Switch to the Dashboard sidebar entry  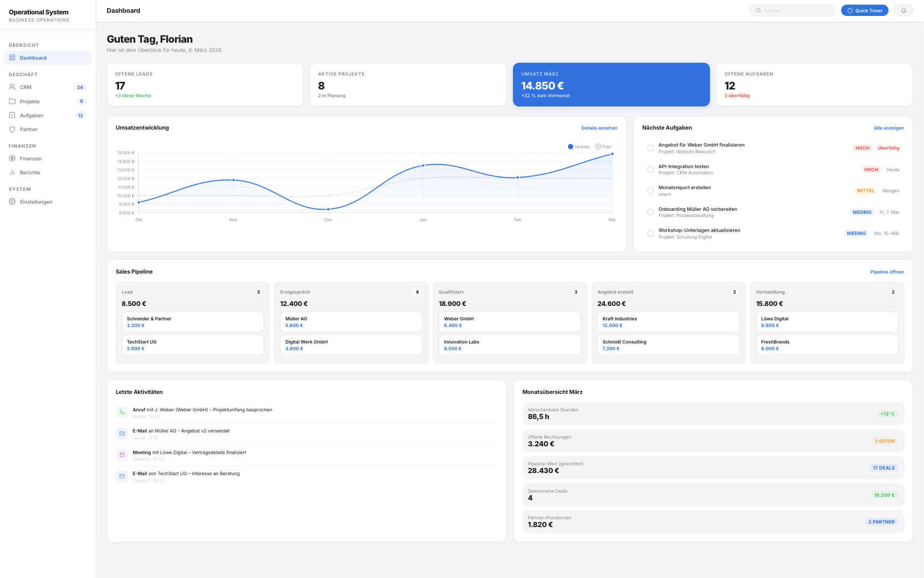(33, 58)
